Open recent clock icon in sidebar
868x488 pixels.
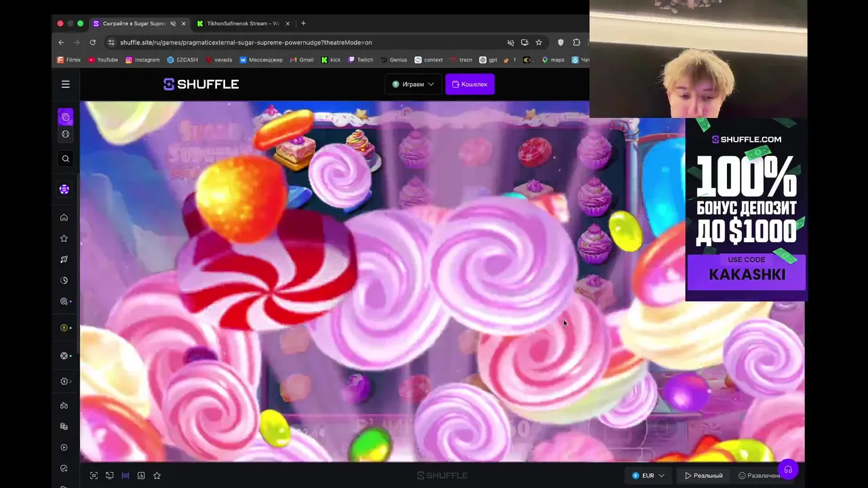coord(64,280)
